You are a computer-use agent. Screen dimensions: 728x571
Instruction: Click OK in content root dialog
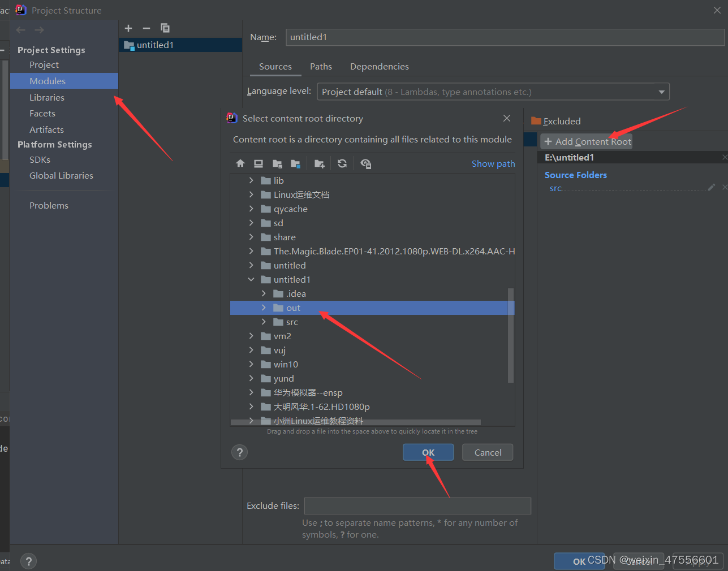click(428, 452)
